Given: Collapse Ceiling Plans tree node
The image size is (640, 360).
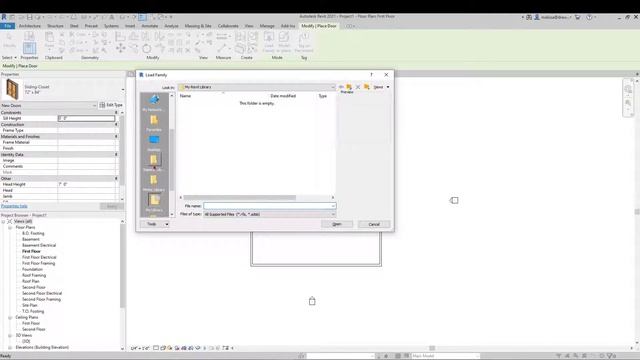Looking at the screenshot, I should click(10, 318).
